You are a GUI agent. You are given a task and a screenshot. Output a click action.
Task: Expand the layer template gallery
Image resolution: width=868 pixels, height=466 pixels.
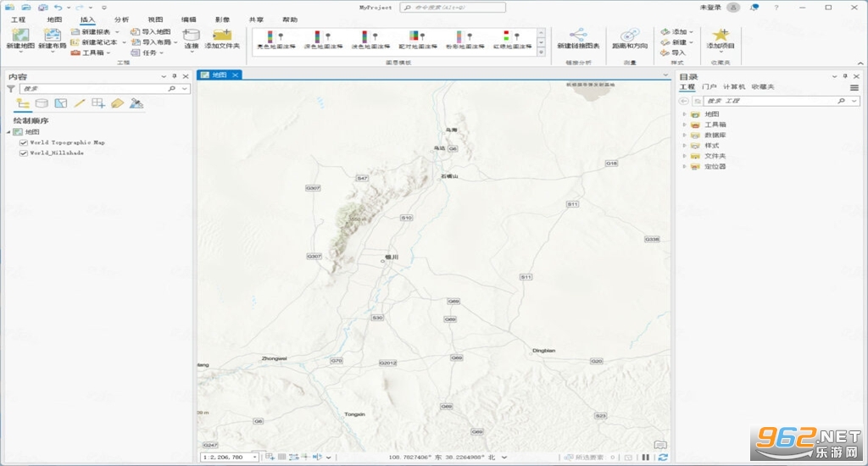click(541, 52)
